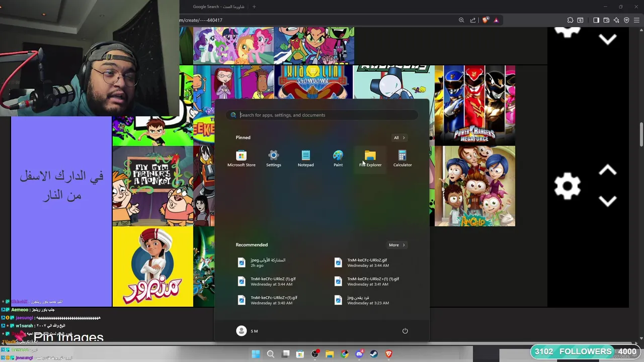Select the Google Search browser tab

coord(219,7)
